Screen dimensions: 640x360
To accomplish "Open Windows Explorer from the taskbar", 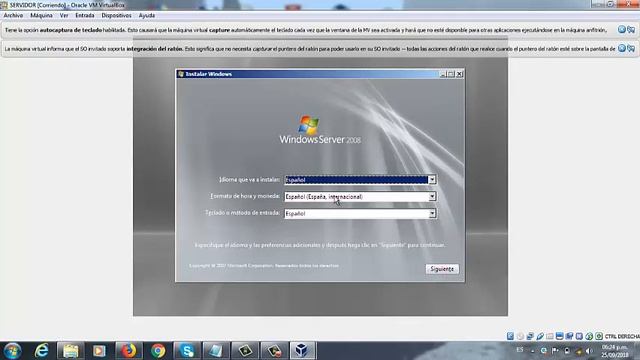I will pyautogui.click(x=70, y=351).
